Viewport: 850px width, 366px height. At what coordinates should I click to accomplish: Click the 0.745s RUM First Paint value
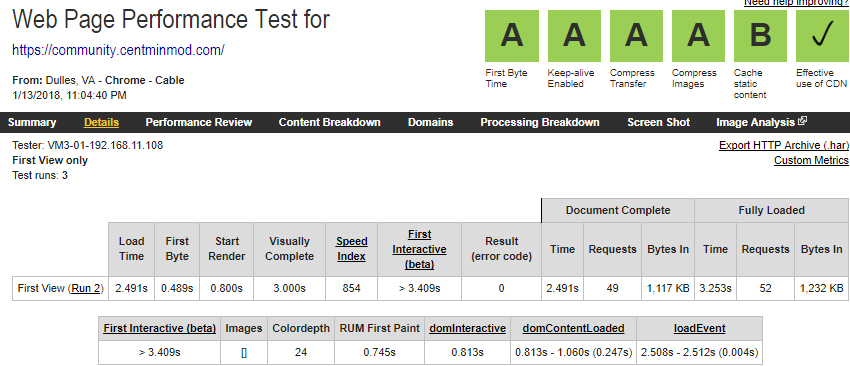coord(379,352)
